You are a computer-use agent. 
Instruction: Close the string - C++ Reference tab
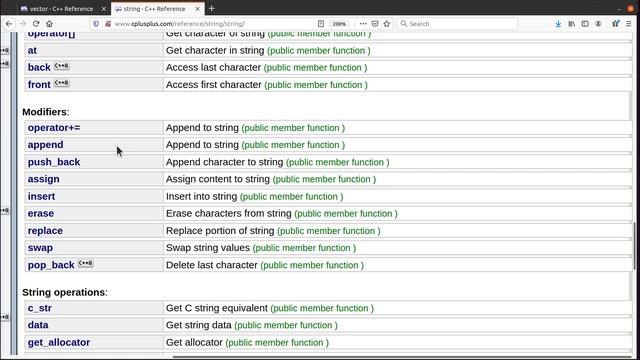[x=198, y=9]
